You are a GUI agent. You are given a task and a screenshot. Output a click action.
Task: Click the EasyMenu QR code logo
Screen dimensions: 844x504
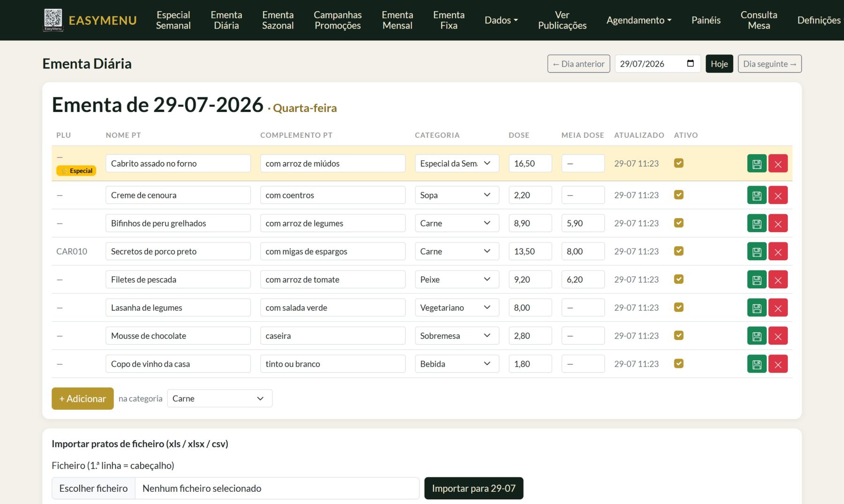[53, 20]
